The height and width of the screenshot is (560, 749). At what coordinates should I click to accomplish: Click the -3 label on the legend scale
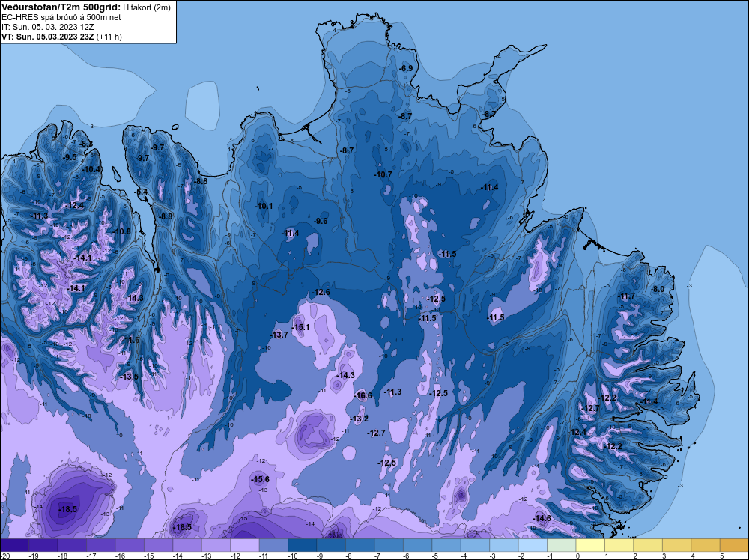[494, 556]
